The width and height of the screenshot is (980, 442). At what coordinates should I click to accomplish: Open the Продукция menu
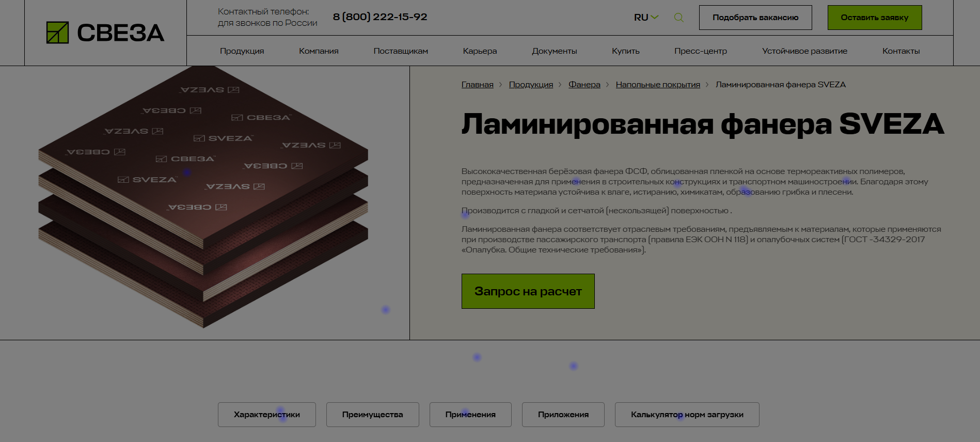(x=242, y=51)
